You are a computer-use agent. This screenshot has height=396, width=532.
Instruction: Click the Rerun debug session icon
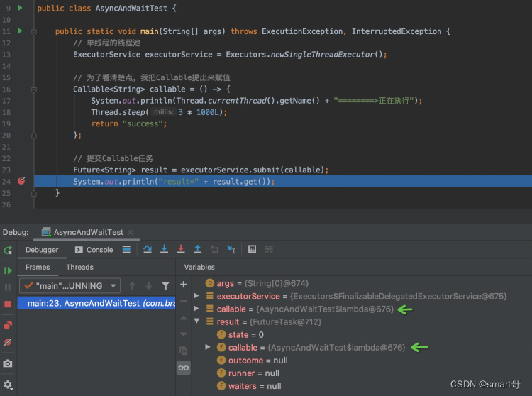8,250
